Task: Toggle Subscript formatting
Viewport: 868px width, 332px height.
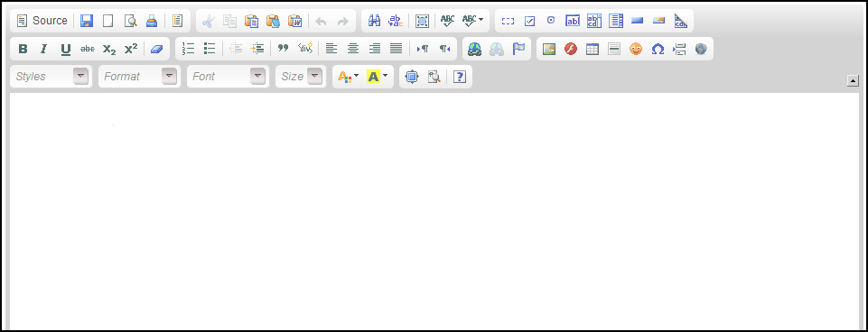Action: (x=109, y=49)
